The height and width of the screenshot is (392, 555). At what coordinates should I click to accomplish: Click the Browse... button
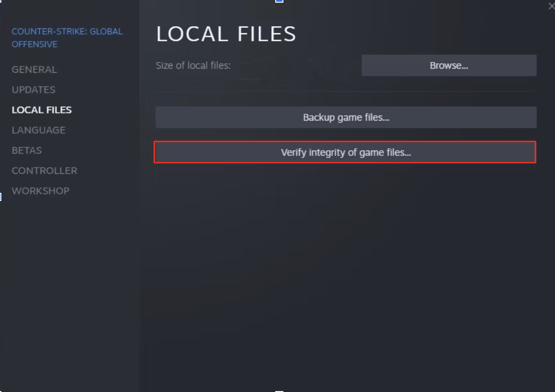pyautogui.click(x=449, y=65)
